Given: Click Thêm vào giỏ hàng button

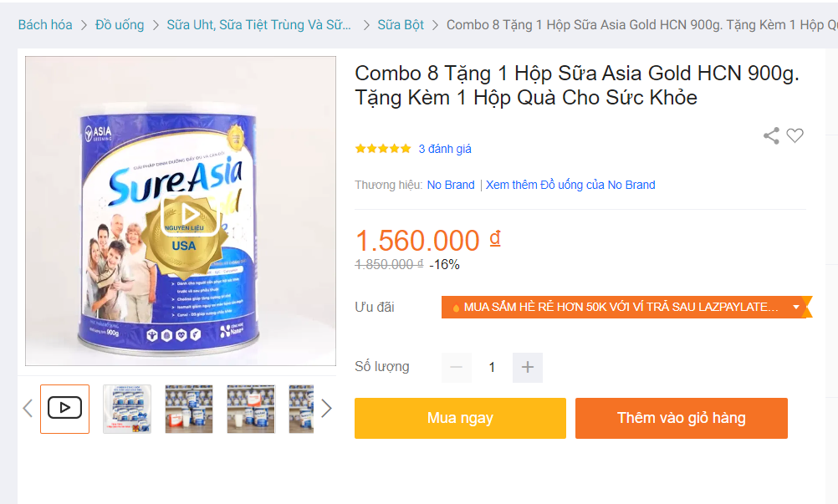Looking at the screenshot, I should tap(681, 418).
